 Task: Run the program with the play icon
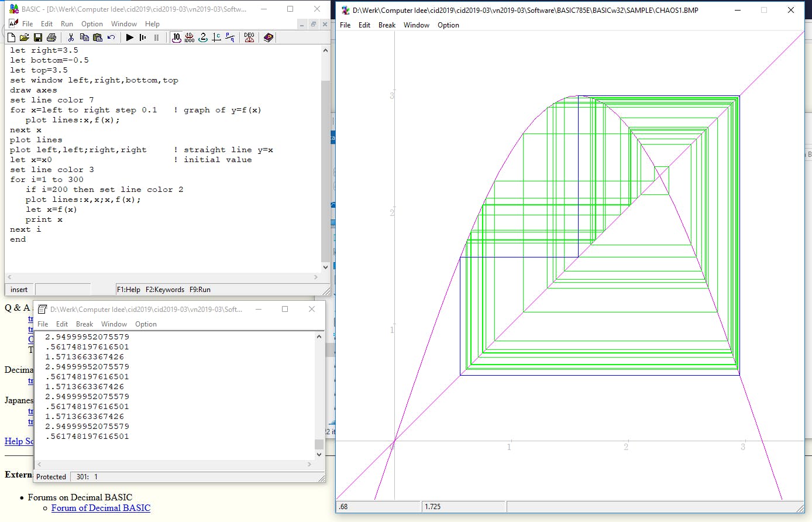pos(130,37)
